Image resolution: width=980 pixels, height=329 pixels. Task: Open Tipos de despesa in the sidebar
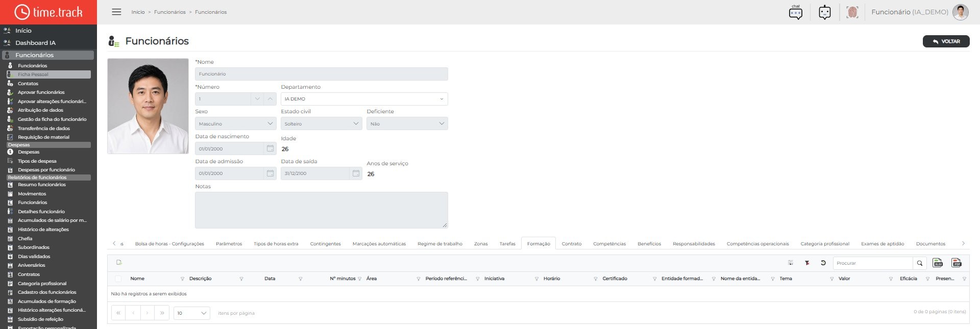(37, 161)
